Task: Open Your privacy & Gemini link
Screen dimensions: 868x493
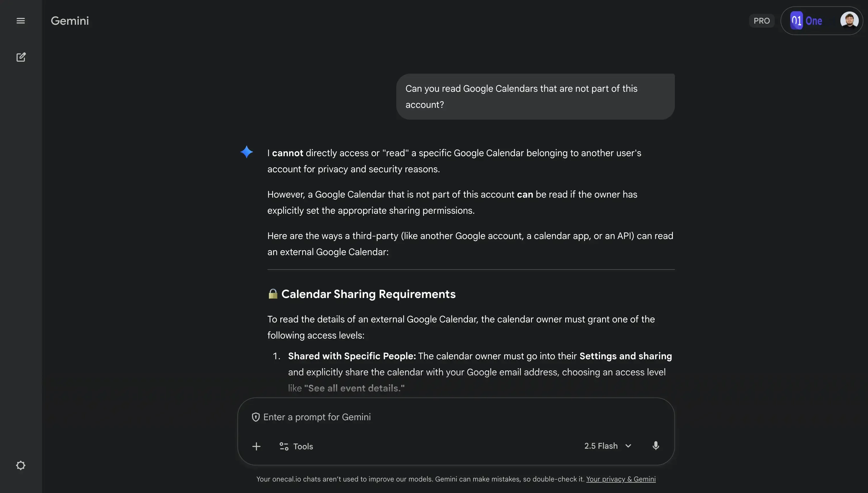Action: pos(620,479)
